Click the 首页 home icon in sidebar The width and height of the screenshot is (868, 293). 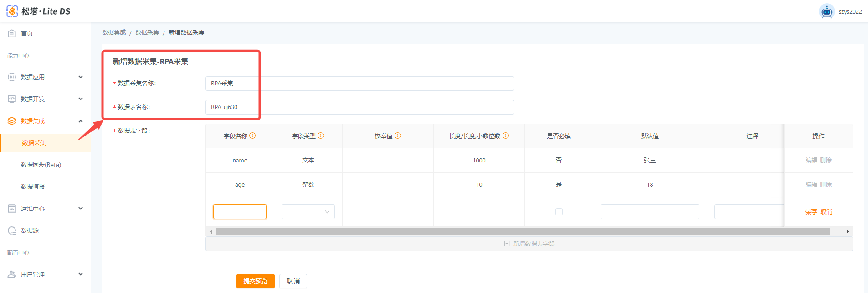pyautogui.click(x=12, y=33)
